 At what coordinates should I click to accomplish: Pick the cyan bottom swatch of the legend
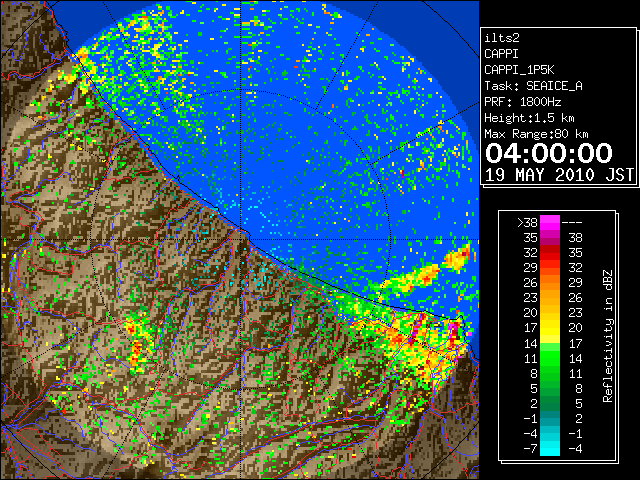[x=550, y=448]
